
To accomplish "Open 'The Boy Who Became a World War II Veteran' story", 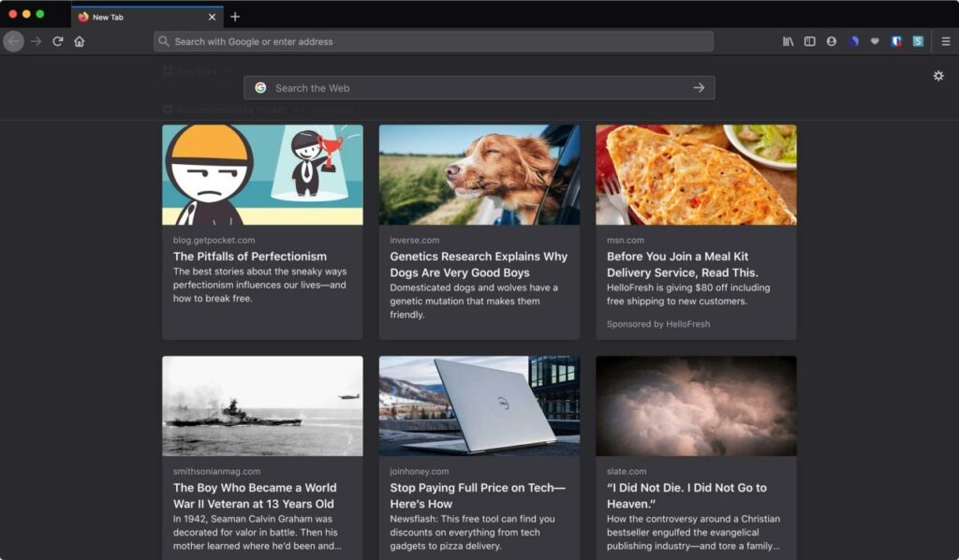I will pyautogui.click(x=255, y=495).
